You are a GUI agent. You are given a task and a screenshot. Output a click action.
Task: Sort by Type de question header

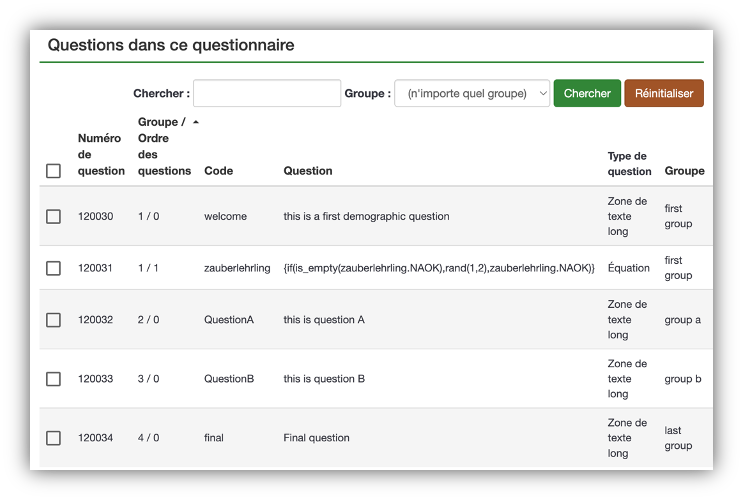point(629,164)
